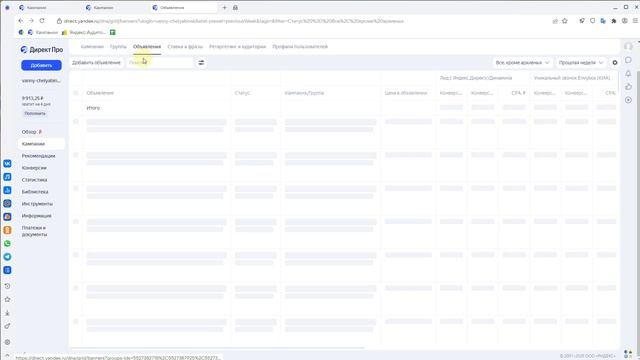The width and height of the screenshot is (640, 360).
Task: Open 'Все, кроме архивных' status dropdown
Action: 522,63
